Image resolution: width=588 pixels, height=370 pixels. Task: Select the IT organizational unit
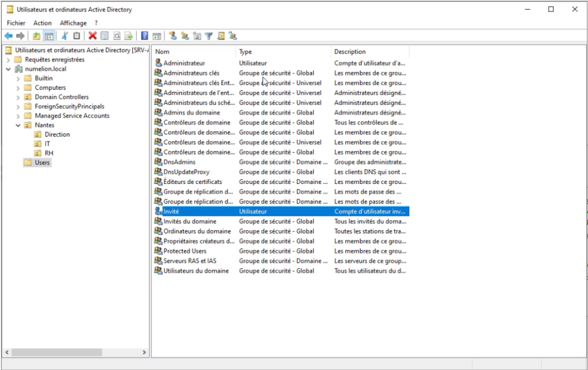pyautogui.click(x=46, y=144)
